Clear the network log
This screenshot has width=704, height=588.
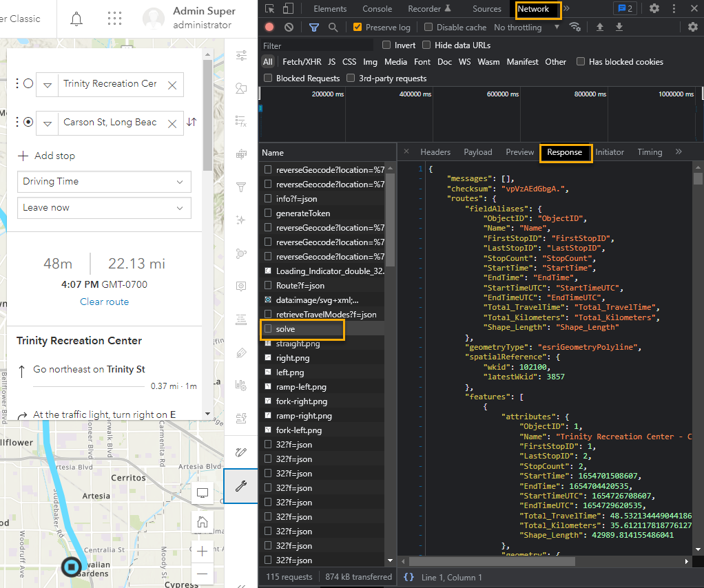pos(289,28)
